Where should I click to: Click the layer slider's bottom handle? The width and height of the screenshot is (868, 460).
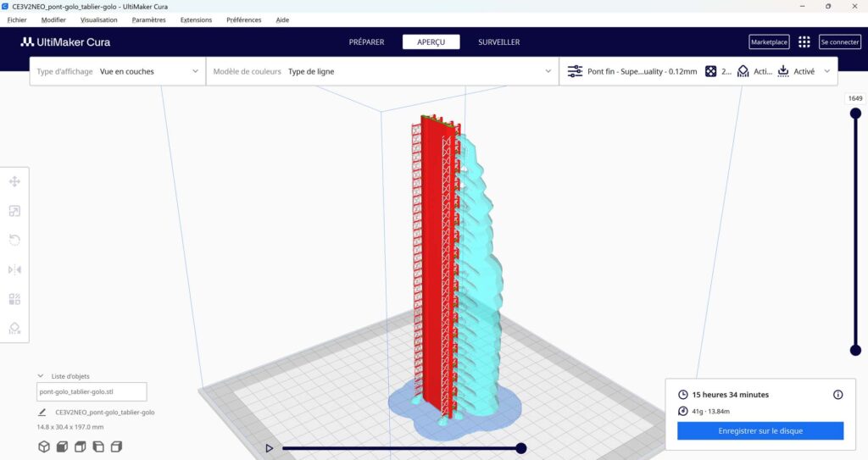[854, 350]
